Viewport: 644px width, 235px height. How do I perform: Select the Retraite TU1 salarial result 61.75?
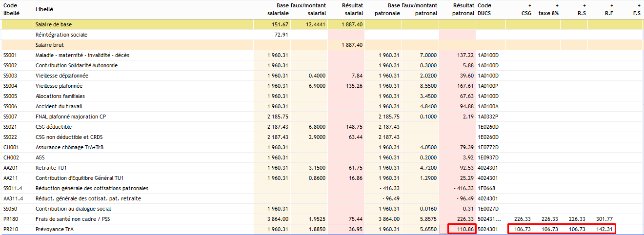[x=355, y=168]
